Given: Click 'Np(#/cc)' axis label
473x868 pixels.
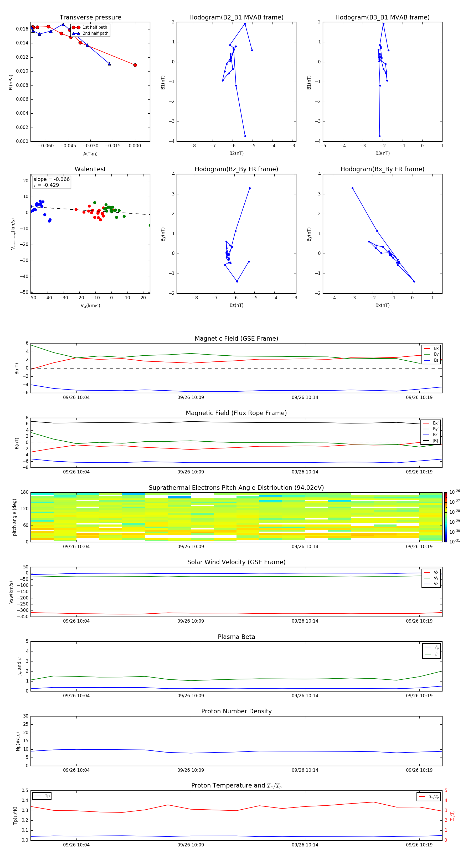Looking at the screenshot, I should click(18, 741).
